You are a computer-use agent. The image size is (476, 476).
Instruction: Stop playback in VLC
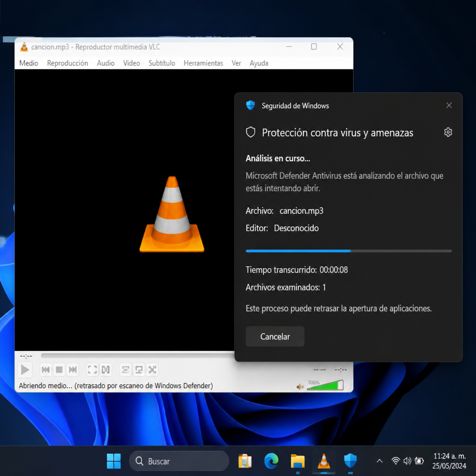click(59, 370)
